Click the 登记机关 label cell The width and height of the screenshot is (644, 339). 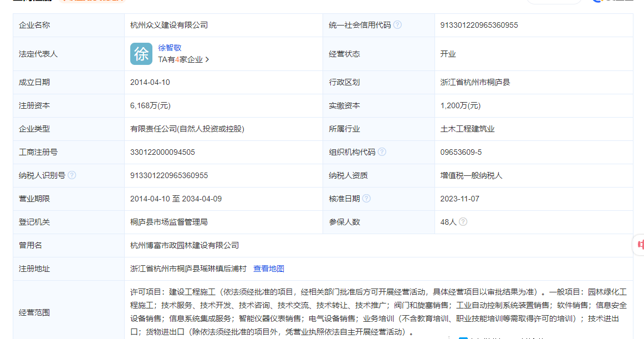click(x=69, y=222)
